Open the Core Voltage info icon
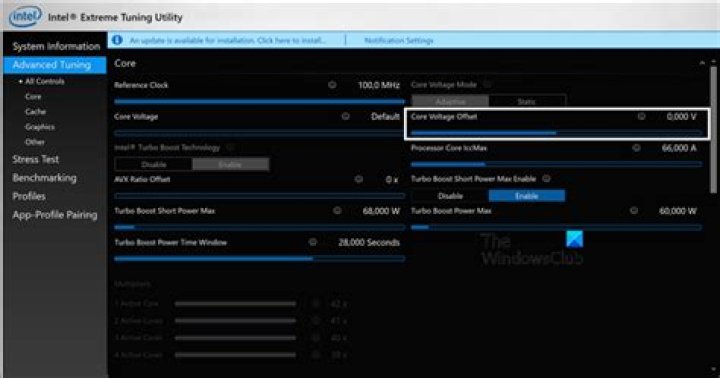This screenshot has height=378, width=720. [x=345, y=116]
